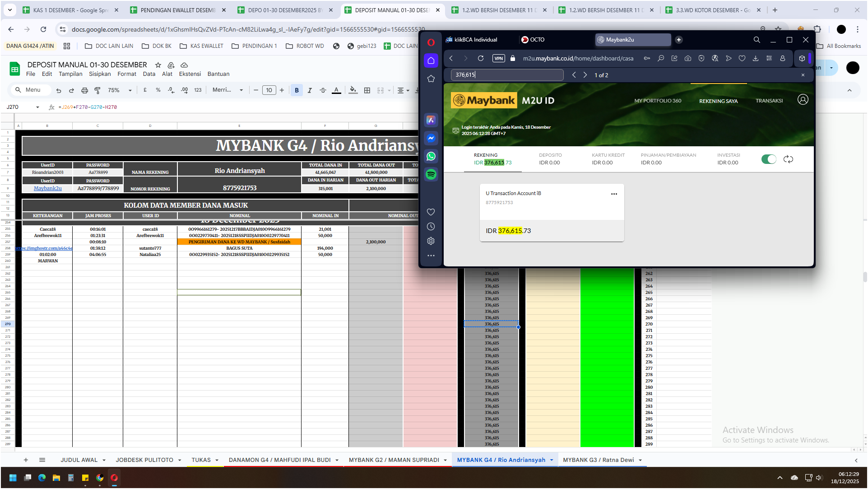
Task: Click the TRANSAKSI navigation link
Action: click(769, 101)
